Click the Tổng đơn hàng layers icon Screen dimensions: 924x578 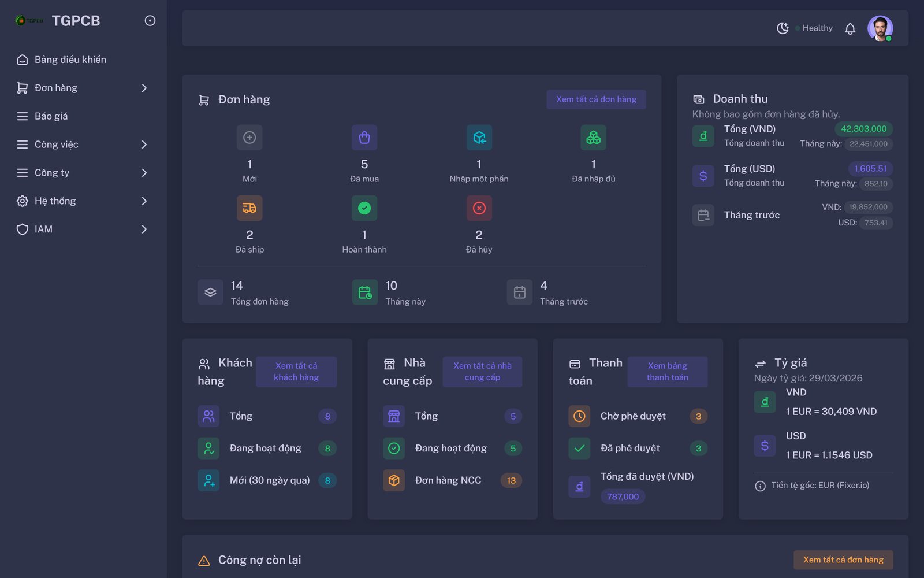click(210, 292)
